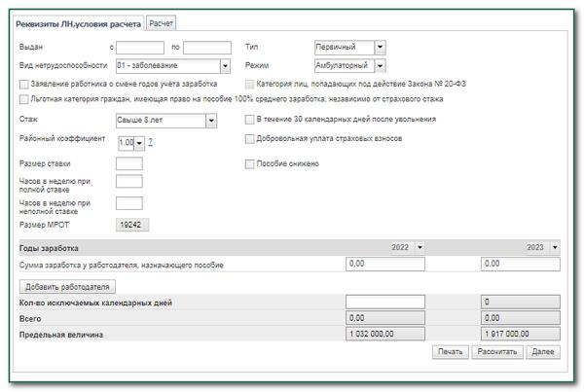The width and height of the screenshot is (584, 392).
Task: Click the Печать button
Action: click(x=450, y=352)
